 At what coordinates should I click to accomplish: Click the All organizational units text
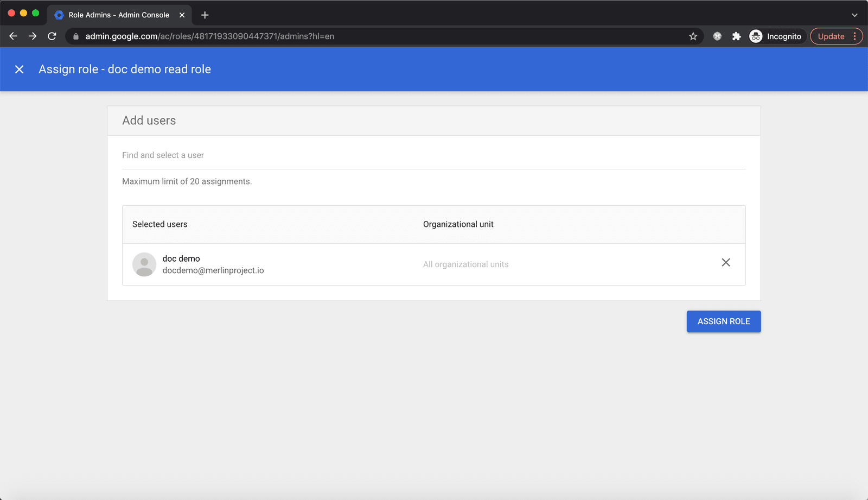tap(466, 264)
